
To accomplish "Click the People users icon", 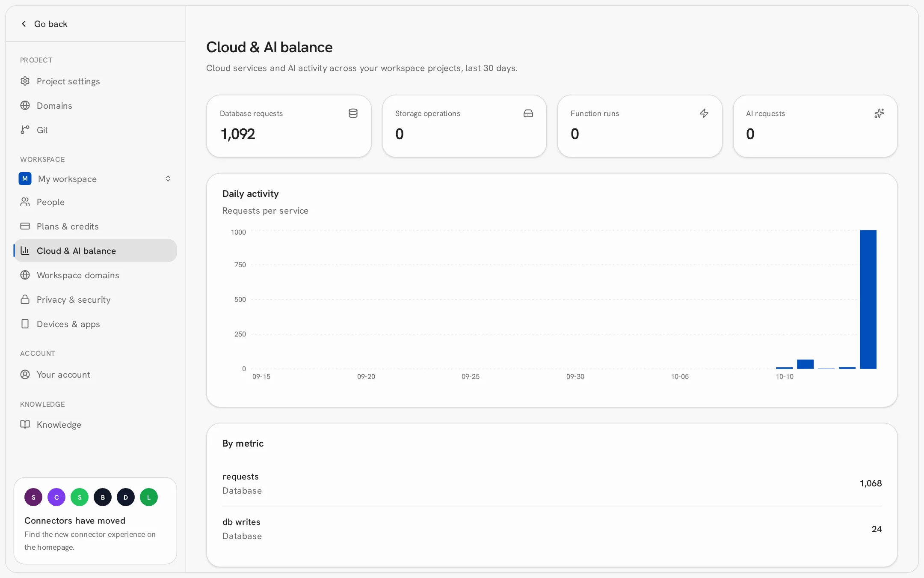I will coord(25,202).
